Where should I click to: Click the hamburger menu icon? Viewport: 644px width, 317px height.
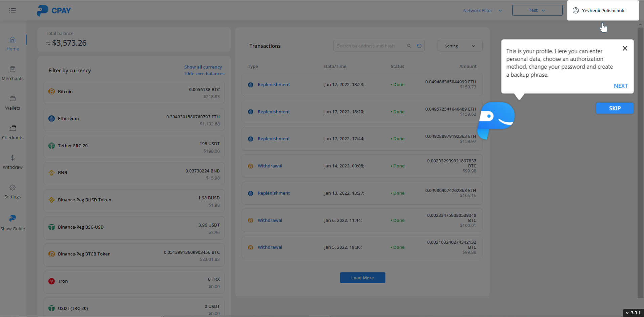point(12,10)
